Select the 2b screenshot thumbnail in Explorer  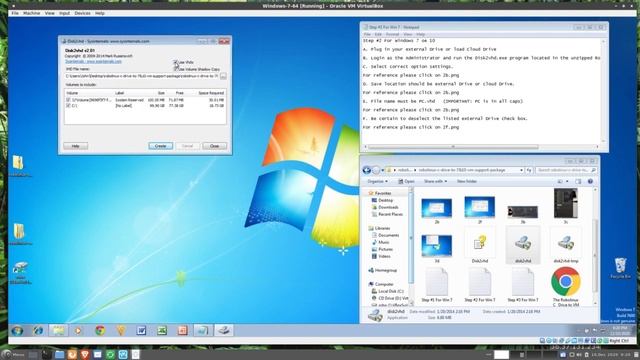tap(437, 210)
